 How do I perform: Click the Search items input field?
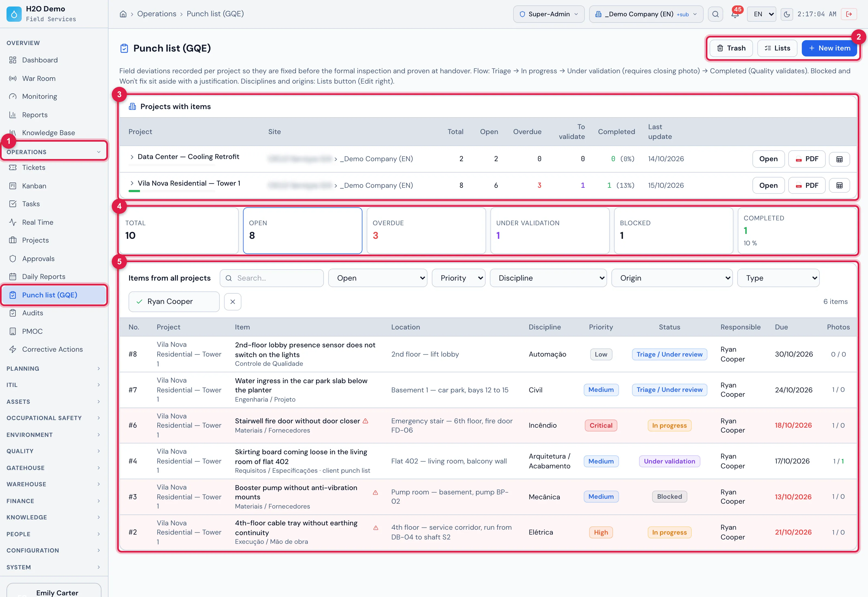pos(272,278)
